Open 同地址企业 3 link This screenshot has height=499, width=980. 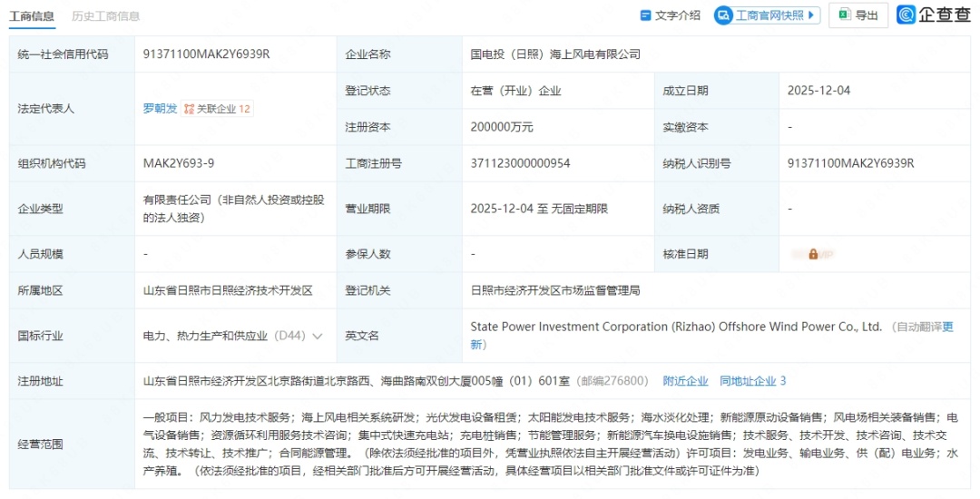752,381
